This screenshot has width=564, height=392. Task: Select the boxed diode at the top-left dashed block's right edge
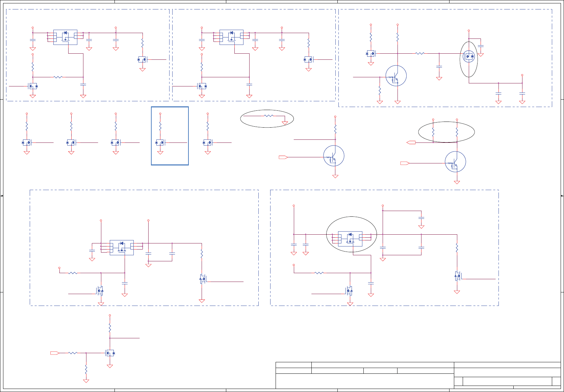[x=142, y=59]
